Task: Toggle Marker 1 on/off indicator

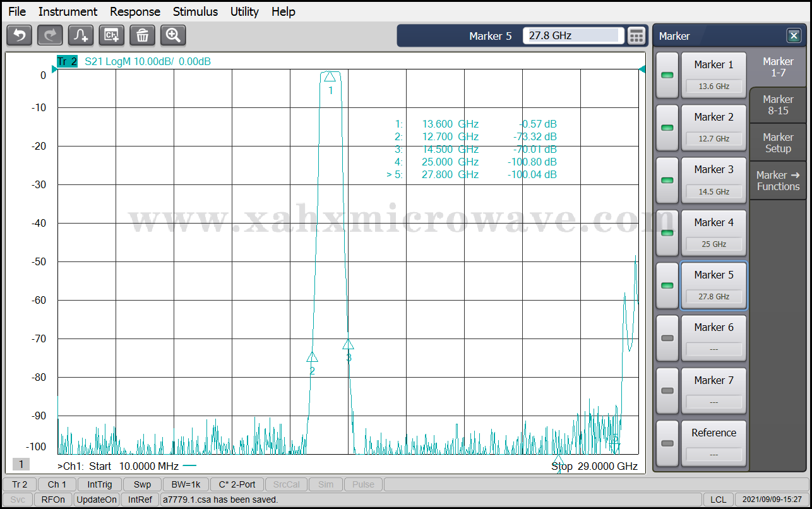Action: 667,75
